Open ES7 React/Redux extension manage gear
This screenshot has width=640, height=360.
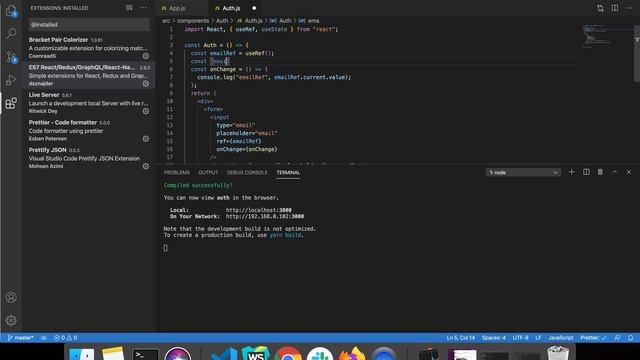(146, 83)
